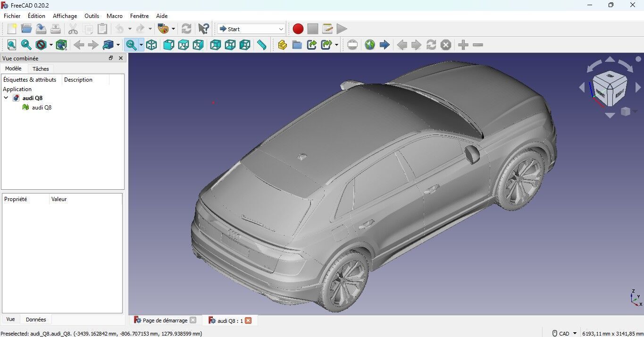Click the Redo arrow icon

coord(141,29)
